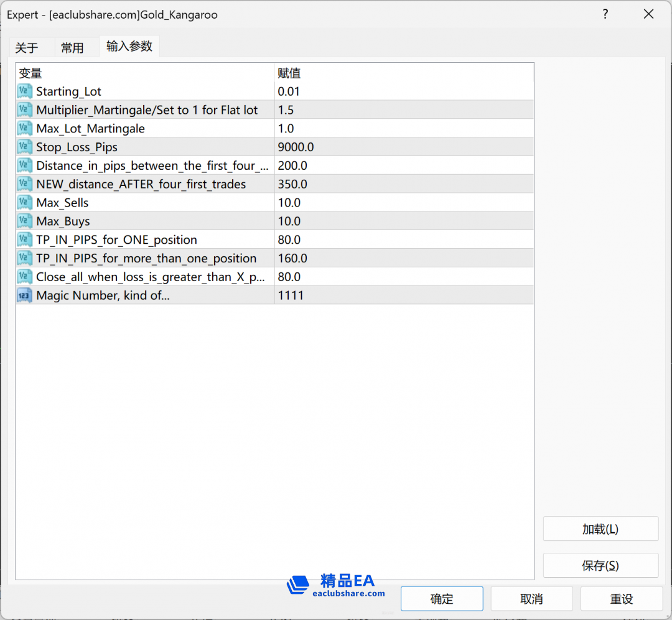The image size is (672, 620).
Task: Switch to the 关于 tab
Action: 27,48
